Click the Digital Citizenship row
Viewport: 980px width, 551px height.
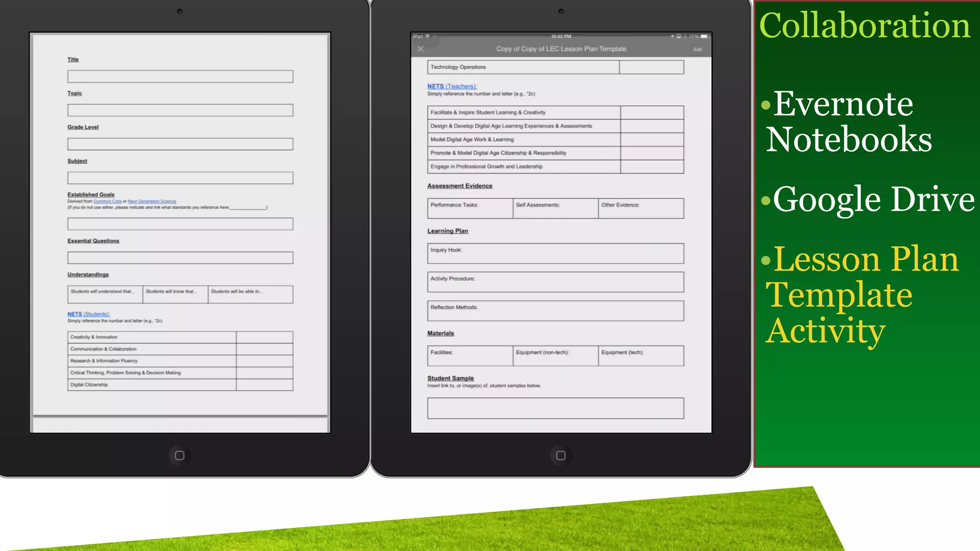[x=180, y=385]
